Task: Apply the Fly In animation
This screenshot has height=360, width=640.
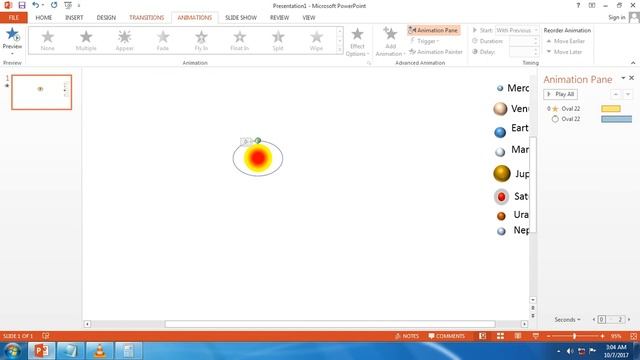Action: pos(201,40)
